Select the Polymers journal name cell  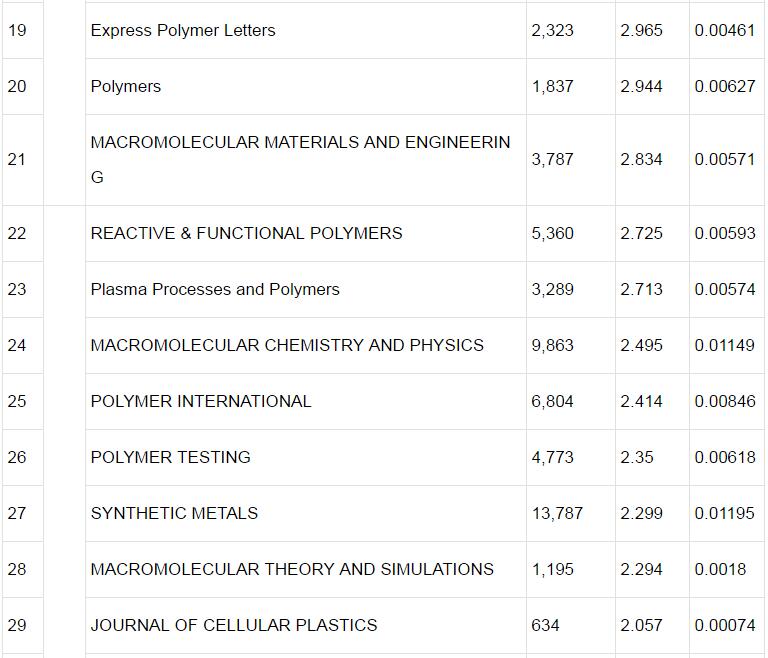(x=126, y=86)
